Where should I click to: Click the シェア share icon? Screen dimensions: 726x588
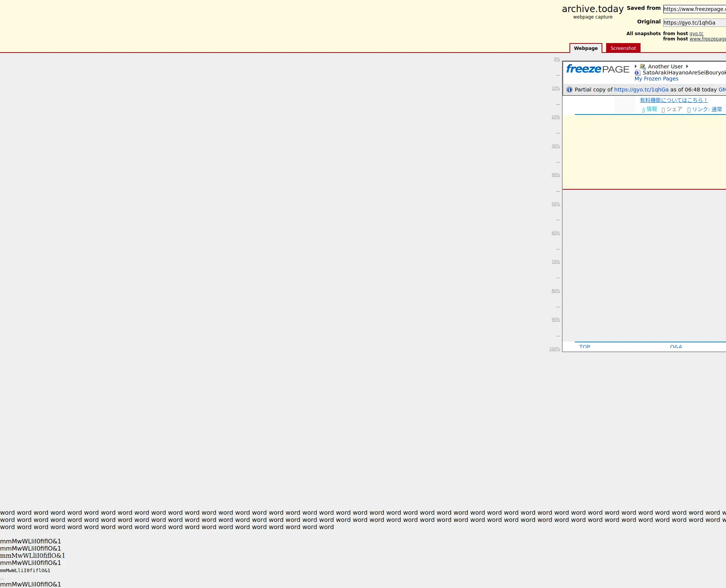663,110
